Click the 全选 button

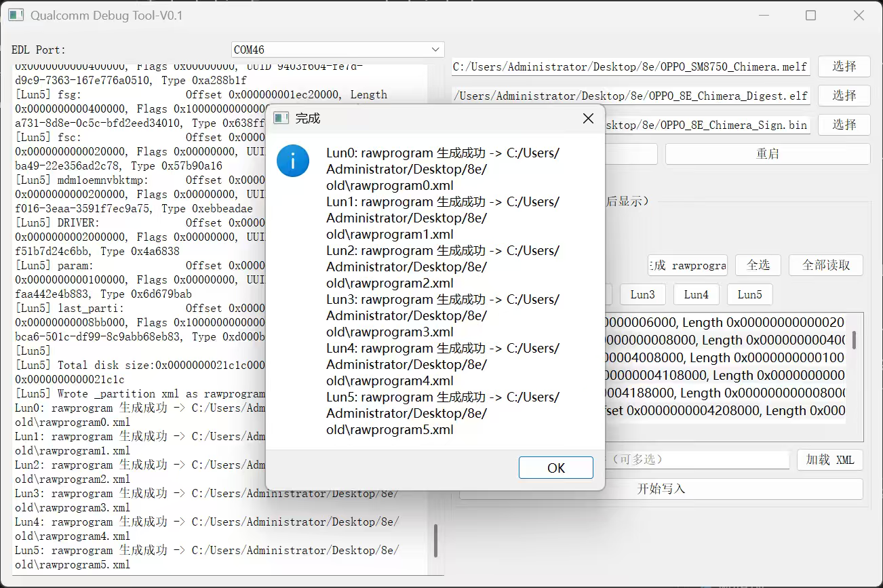pos(758,265)
